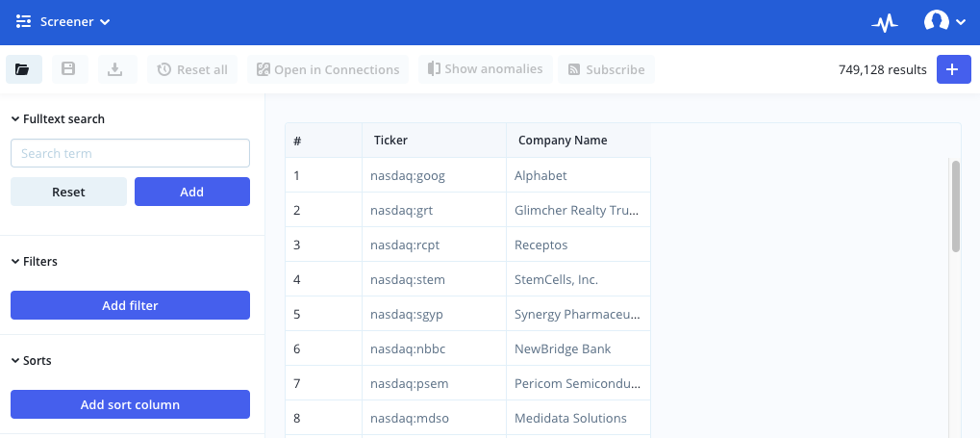This screenshot has width=980, height=438.
Task: Select the Pericom Semiconductor cell
Action: tap(579, 383)
